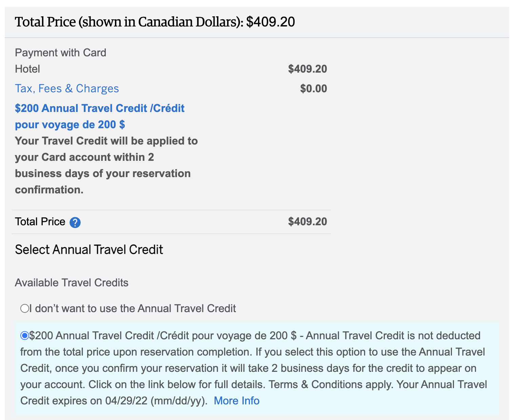Click the blue $200 Annual Travel Credit link
The width and height of the screenshot is (516, 420).
click(100, 109)
